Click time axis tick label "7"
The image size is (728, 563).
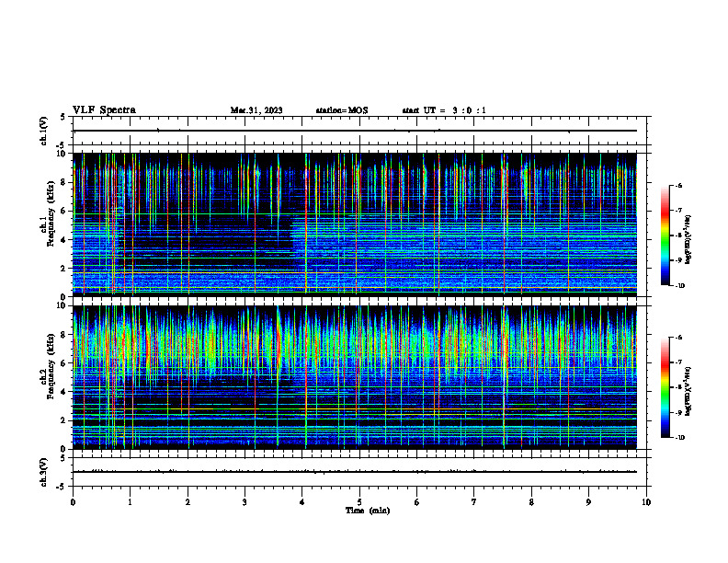pos(474,502)
